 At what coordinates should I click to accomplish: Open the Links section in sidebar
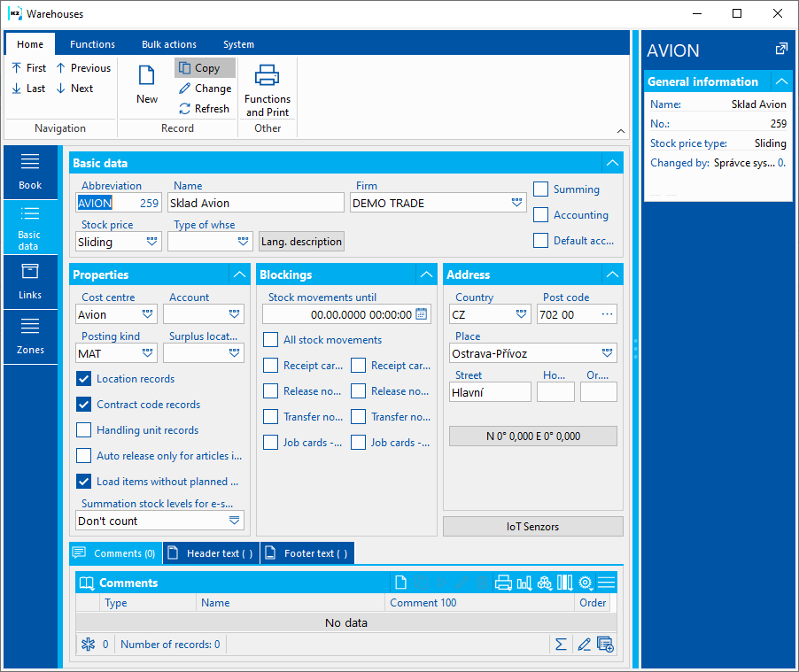30,282
